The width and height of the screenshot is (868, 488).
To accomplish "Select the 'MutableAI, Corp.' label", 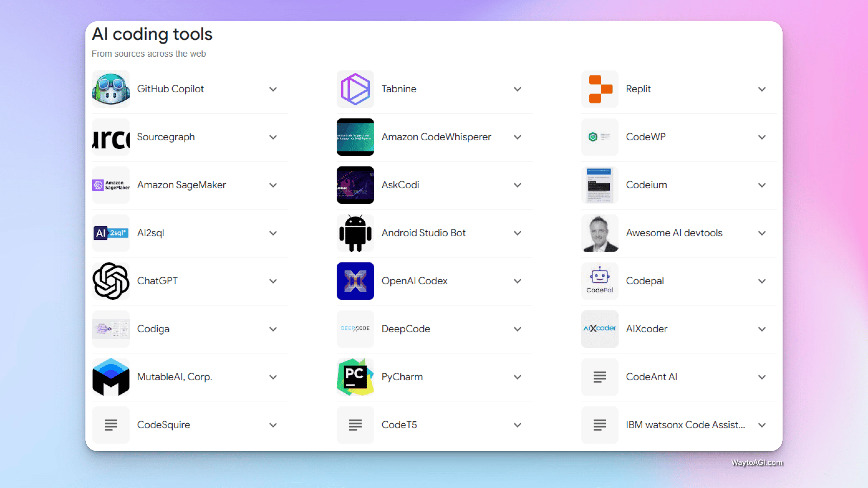I will click(x=175, y=377).
